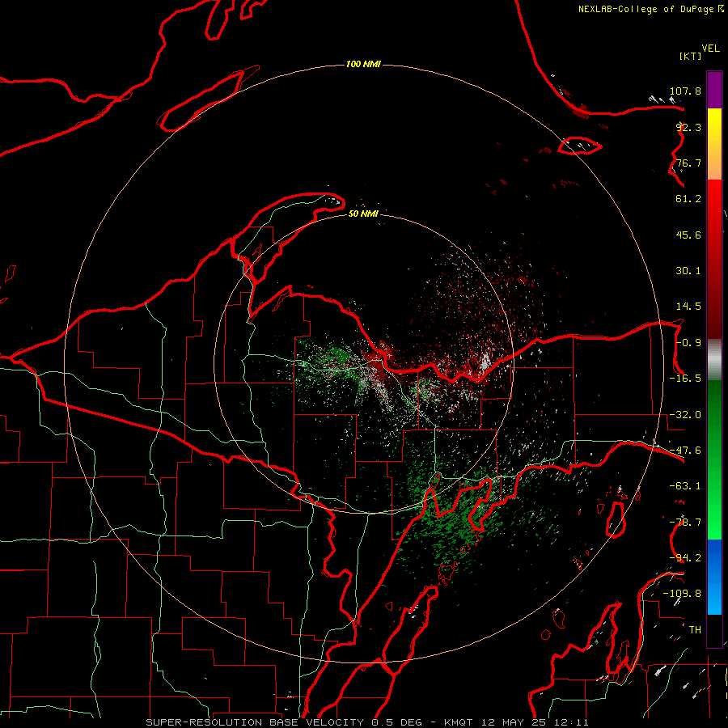Viewport: 728px width, 728px height.
Task: Pick the dark TH segment of color bar
Action: [714, 630]
